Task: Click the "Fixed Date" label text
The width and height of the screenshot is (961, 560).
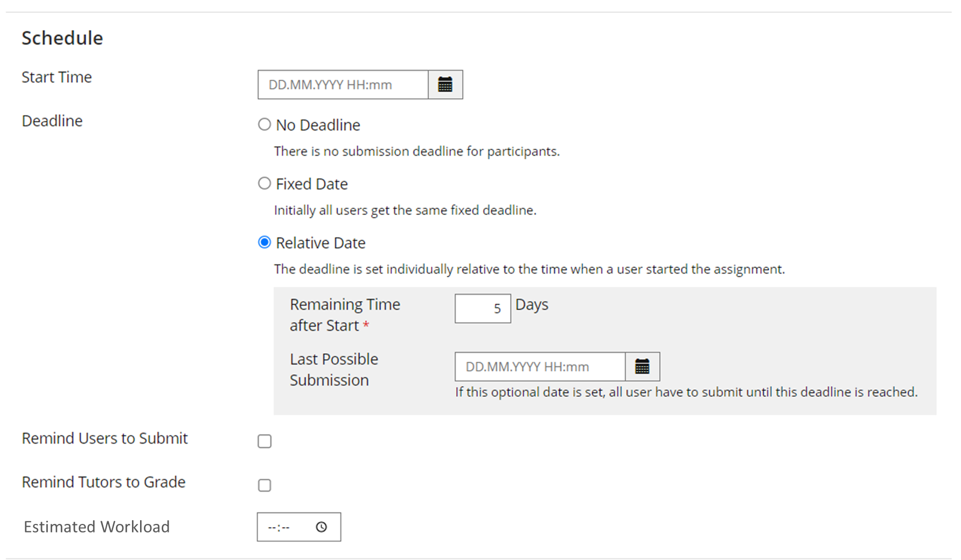Action: pos(311,184)
